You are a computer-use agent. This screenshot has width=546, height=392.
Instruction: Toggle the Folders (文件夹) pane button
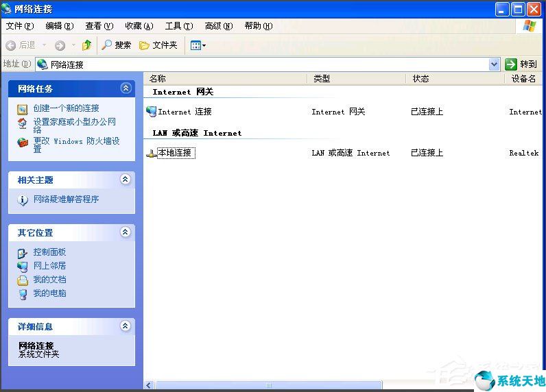click(158, 45)
